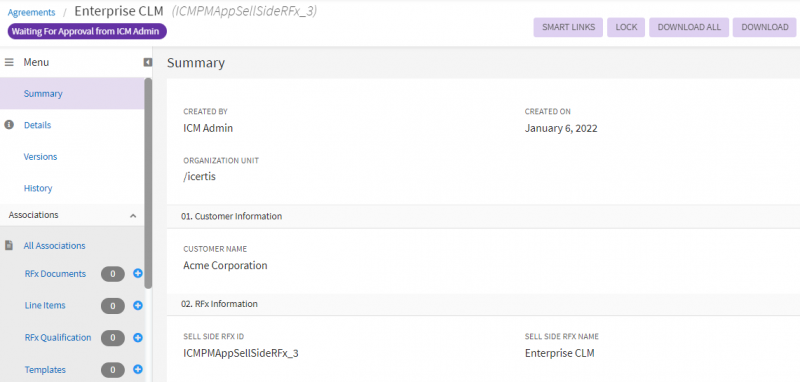This screenshot has width=800, height=382.
Task: Click the ORGANIZATION UNIT field label
Action: point(221,161)
